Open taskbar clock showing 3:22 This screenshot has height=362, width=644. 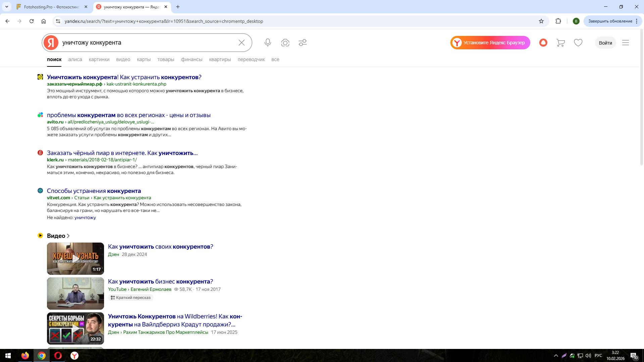[x=615, y=356]
